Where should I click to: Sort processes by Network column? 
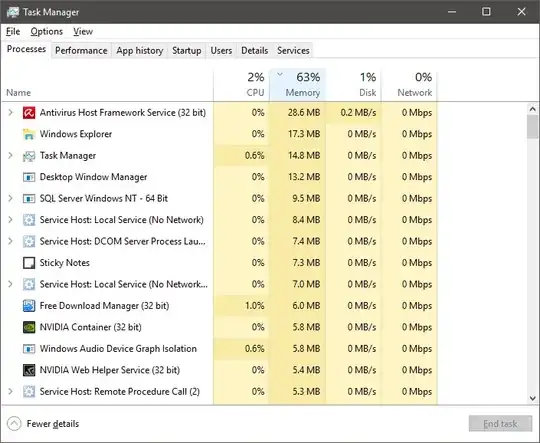409,85
